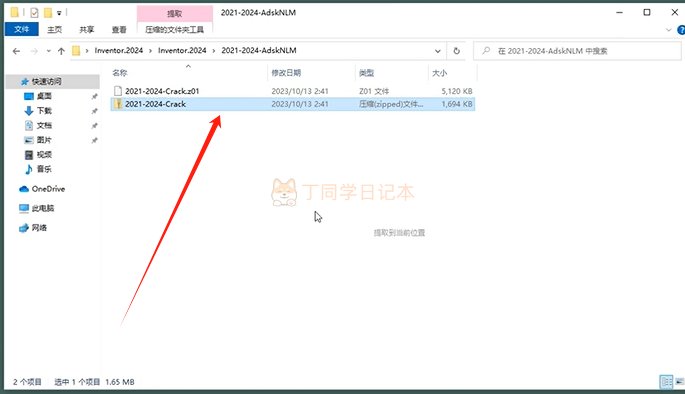The height and width of the screenshot is (394, 685).
Task: Open the quick access toolbar customize dropdown
Action: 59,13
